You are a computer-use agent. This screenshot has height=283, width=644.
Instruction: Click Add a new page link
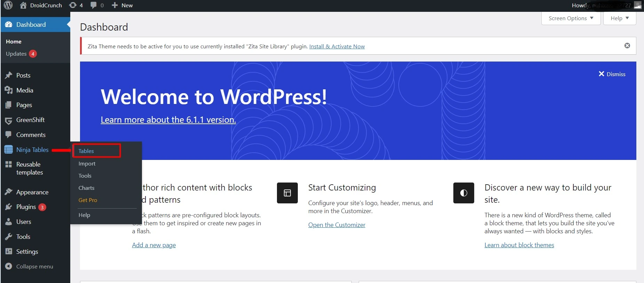(154, 245)
